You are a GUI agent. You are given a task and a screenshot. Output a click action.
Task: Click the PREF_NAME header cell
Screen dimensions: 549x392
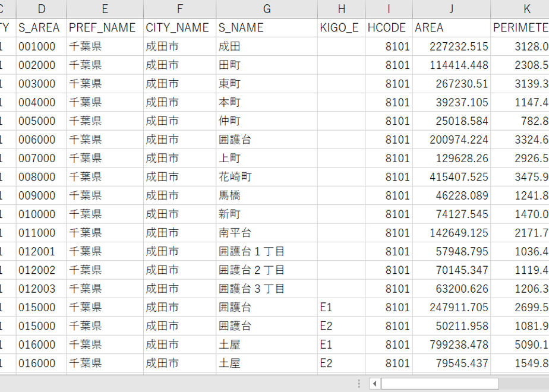point(105,28)
